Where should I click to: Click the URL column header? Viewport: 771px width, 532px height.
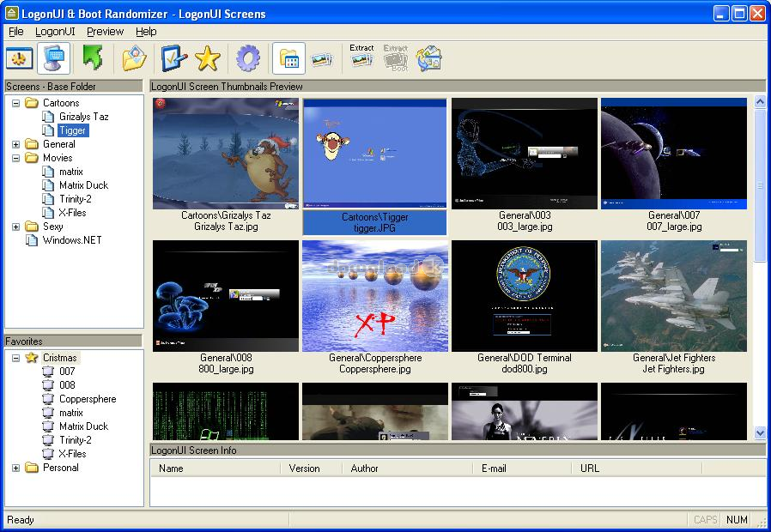coord(637,469)
